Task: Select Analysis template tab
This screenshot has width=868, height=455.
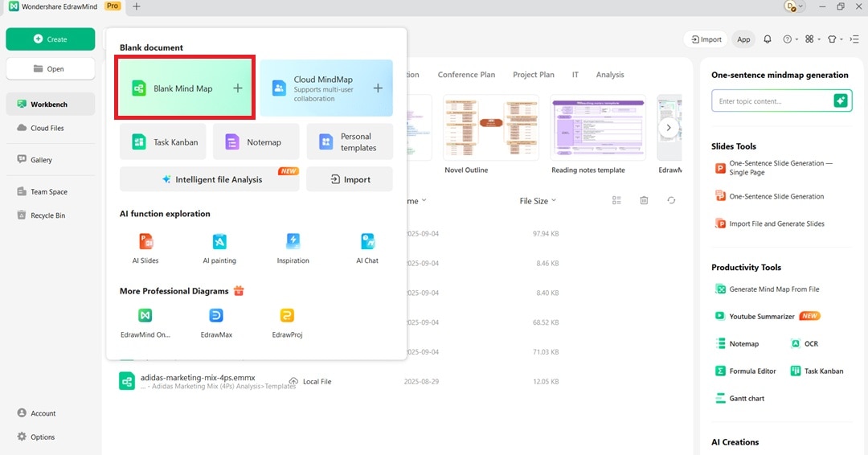Action: [609, 75]
